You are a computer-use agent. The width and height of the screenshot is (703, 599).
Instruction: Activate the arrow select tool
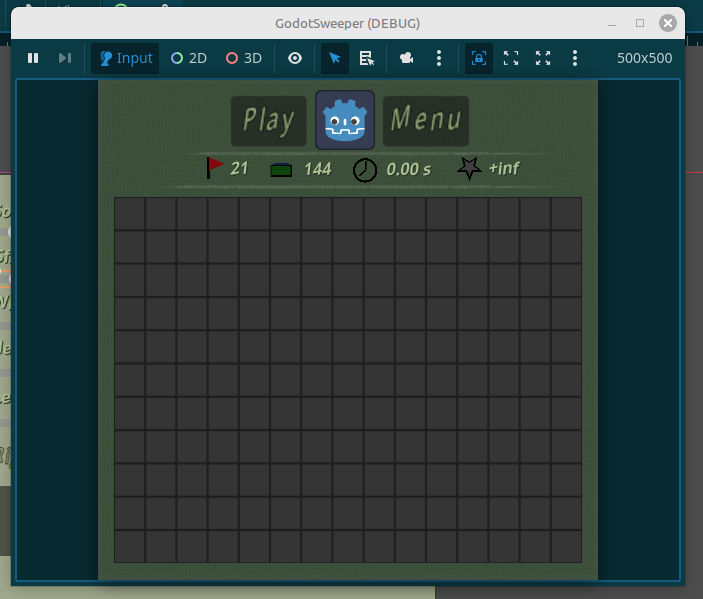[x=335, y=58]
